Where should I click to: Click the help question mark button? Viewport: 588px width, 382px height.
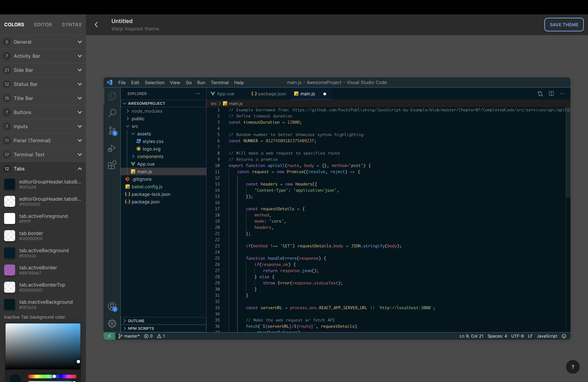click(x=573, y=367)
